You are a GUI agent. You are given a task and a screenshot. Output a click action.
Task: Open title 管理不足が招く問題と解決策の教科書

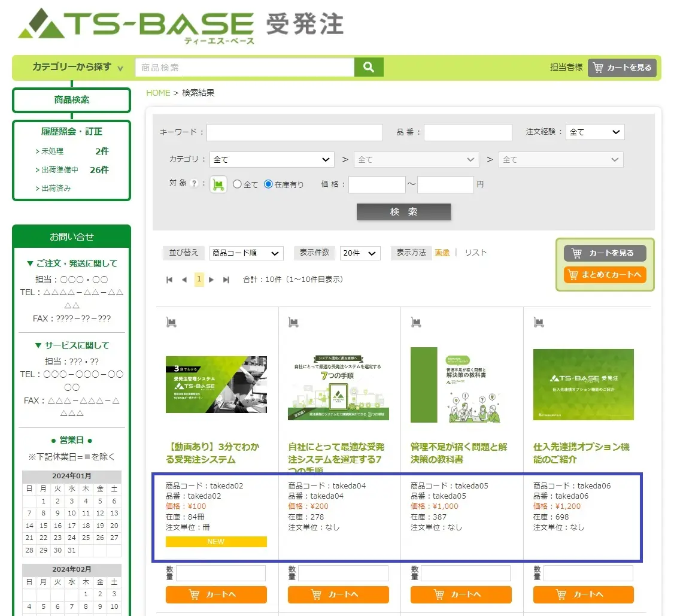pos(459,453)
